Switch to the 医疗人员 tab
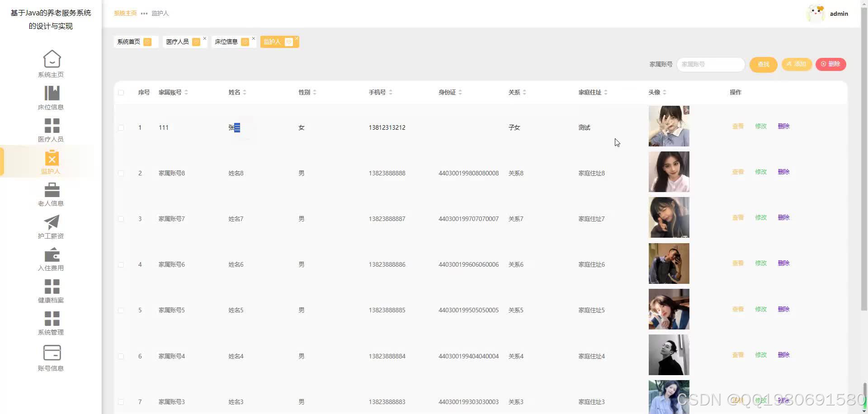Image resolution: width=868 pixels, height=414 pixels. click(x=184, y=42)
